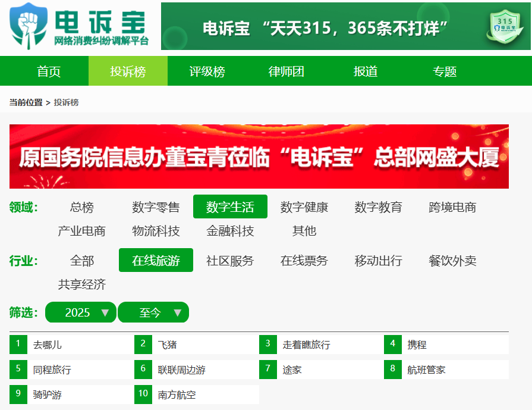
Task: Select the 产业电商 domain
Action: coord(82,231)
